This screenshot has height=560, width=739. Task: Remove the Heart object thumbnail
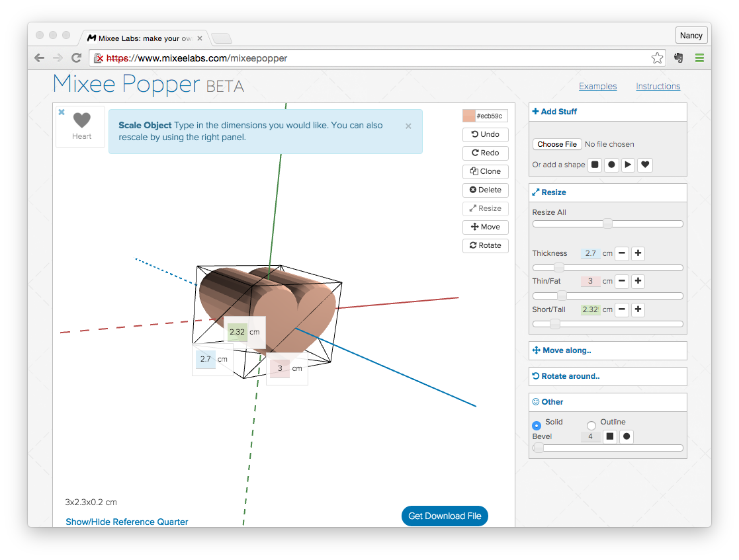coord(62,112)
